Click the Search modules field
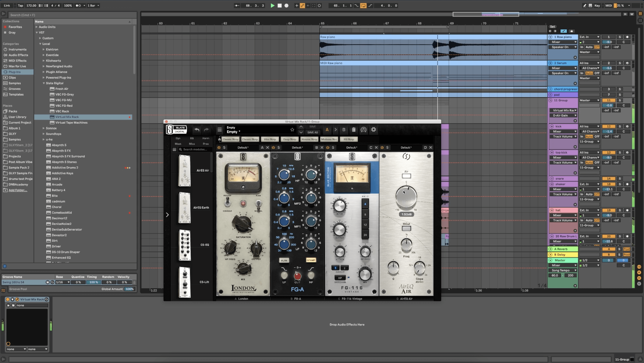This screenshot has width=644, height=363. tap(195, 149)
